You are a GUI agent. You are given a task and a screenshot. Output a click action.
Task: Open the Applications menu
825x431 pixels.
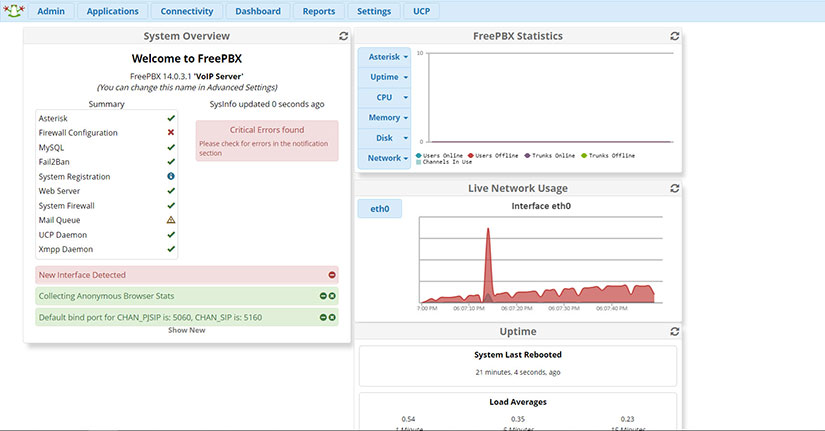tap(113, 12)
